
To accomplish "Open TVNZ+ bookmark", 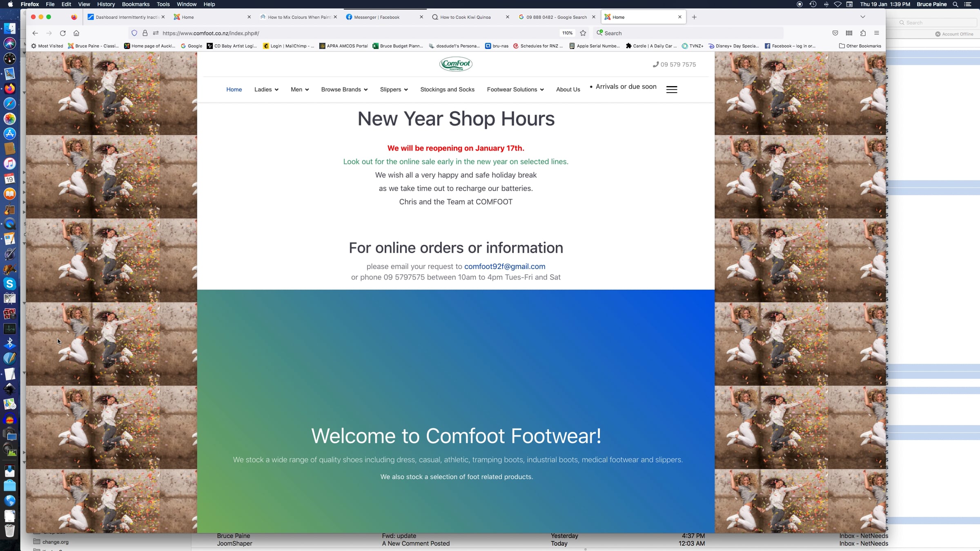I will (693, 46).
